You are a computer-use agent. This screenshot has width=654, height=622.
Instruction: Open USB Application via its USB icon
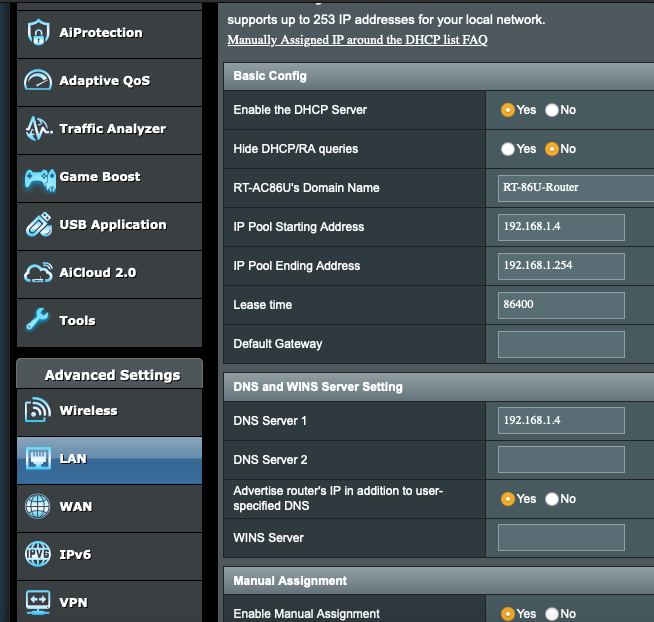point(38,225)
